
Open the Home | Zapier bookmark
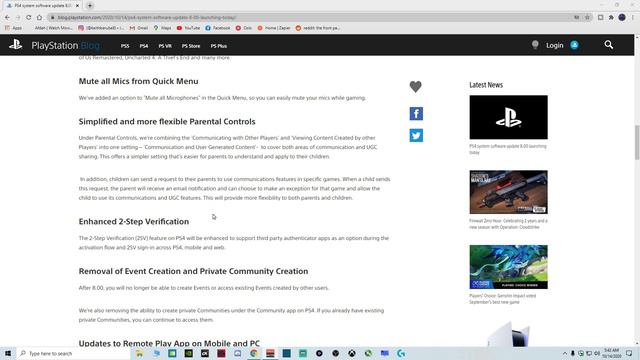(274, 28)
